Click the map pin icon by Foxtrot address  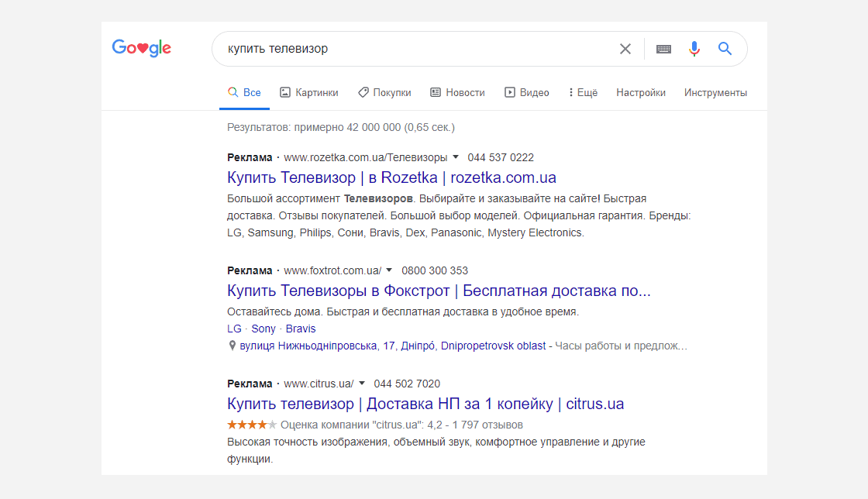pos(232,346)
